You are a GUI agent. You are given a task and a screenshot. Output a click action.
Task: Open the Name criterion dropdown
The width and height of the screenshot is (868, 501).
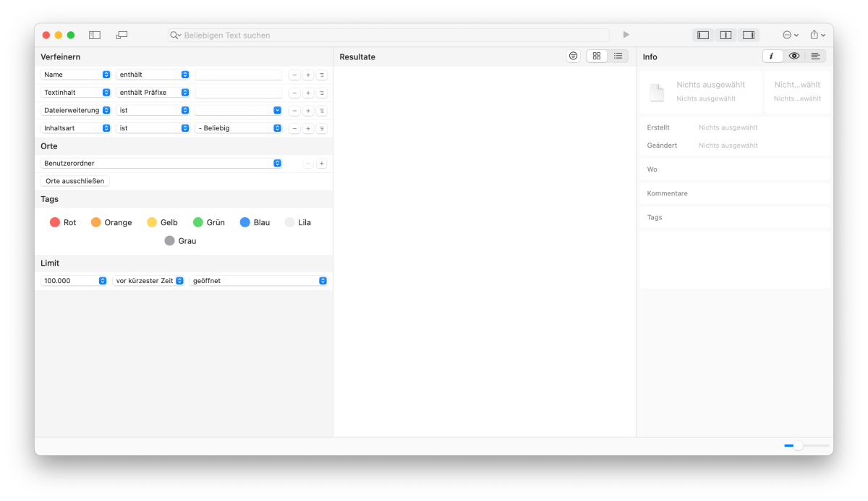point(76,75)
